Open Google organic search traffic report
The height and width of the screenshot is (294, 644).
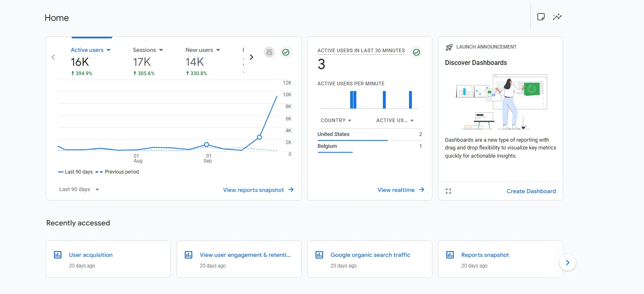(370, 259)
